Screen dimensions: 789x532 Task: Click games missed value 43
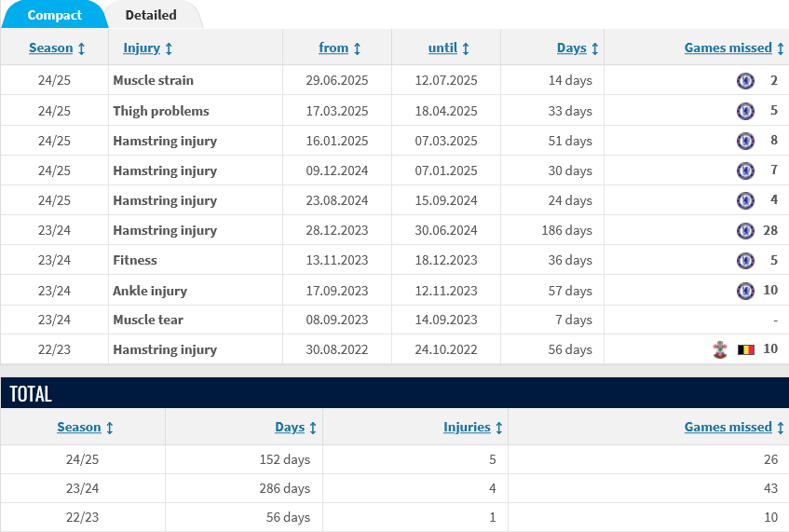pos(771,488)
